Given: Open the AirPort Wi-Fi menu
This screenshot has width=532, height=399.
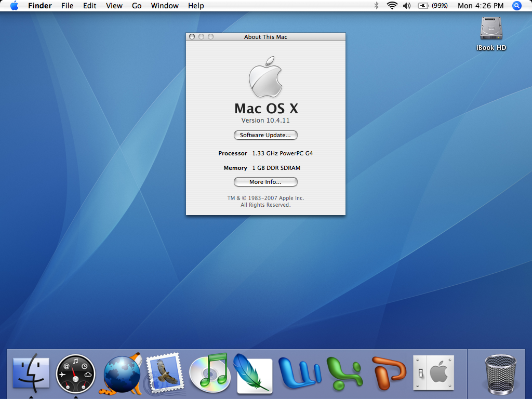Looking at the screenshot, I should click(x=392, y=6).
